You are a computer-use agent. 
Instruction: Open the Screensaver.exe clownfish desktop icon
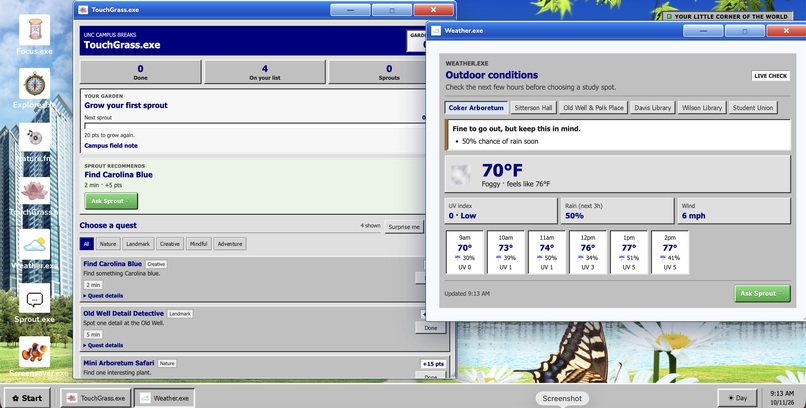pyautogui.click(x=34, y=352)
